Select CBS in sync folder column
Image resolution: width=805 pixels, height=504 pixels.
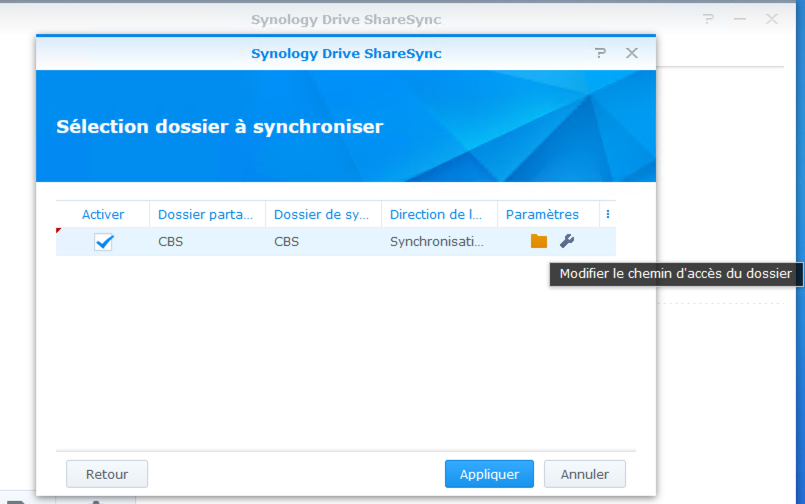(286, 242)
